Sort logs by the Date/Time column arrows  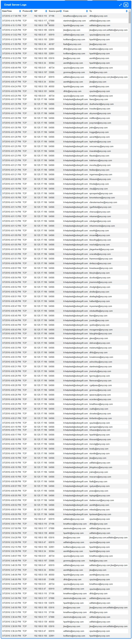click(x=20, y=11)
